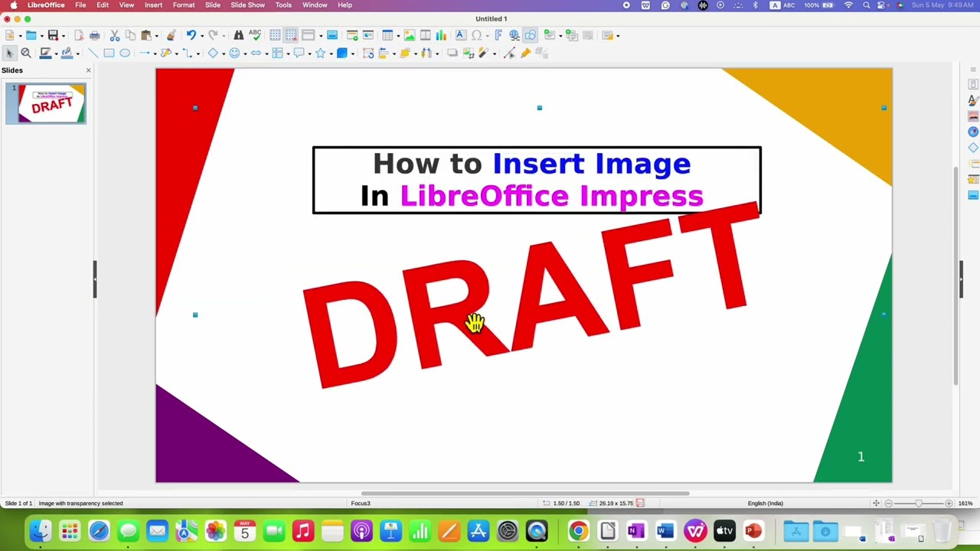Click the Save document icon

(x=53, y=35)
